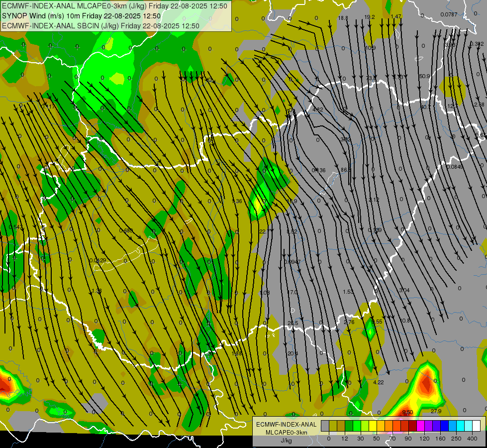Click the legend tick value 400
The image size is (487, 448).
(472, 439)
